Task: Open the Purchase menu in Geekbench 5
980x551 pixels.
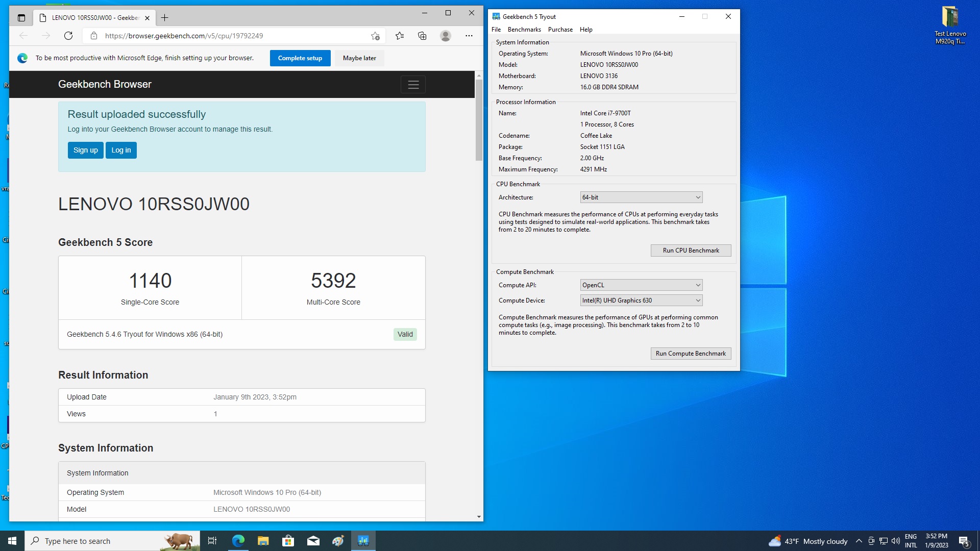Action: click(x=560, y=30)
